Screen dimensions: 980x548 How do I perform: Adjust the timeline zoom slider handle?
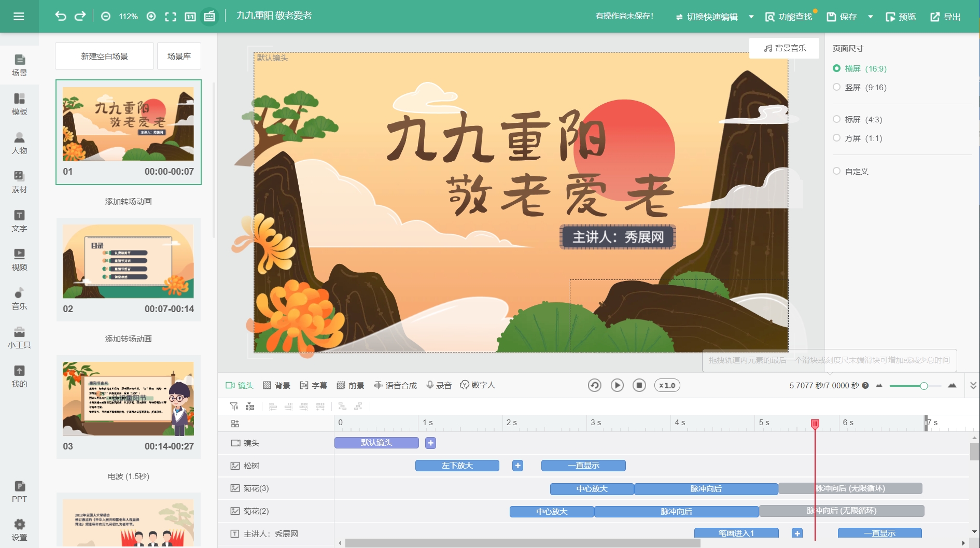tap(923, 386)
